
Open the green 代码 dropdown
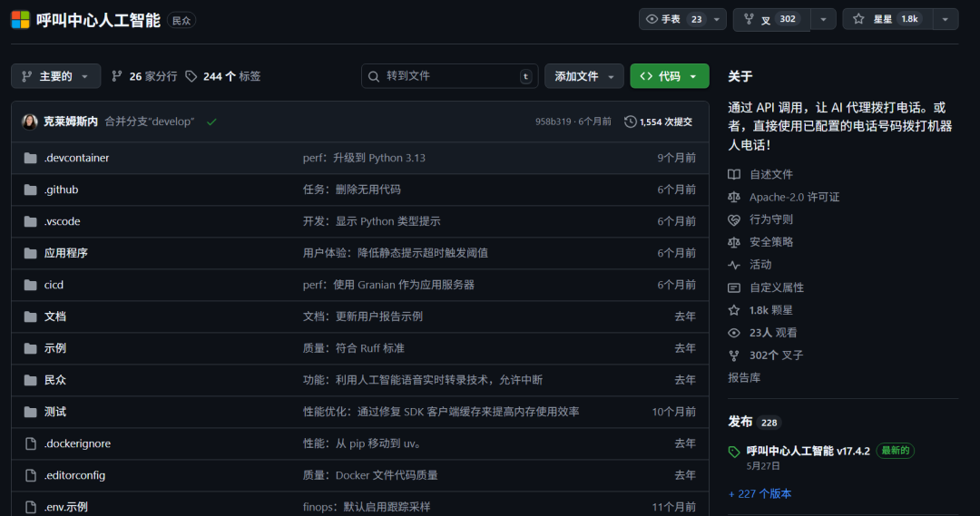[x=669, y=76]
